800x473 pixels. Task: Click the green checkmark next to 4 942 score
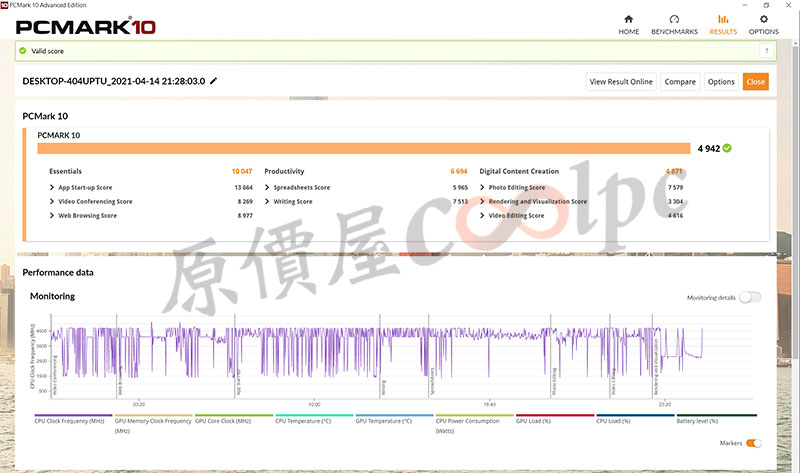pos(727,148)
